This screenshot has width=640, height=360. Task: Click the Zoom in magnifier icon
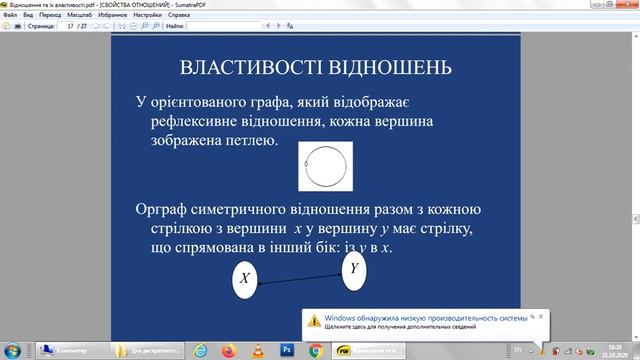[x=156, y=26]
